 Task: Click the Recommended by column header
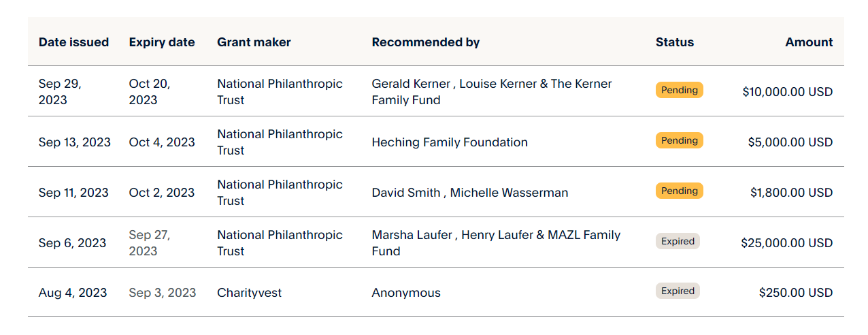426,42
